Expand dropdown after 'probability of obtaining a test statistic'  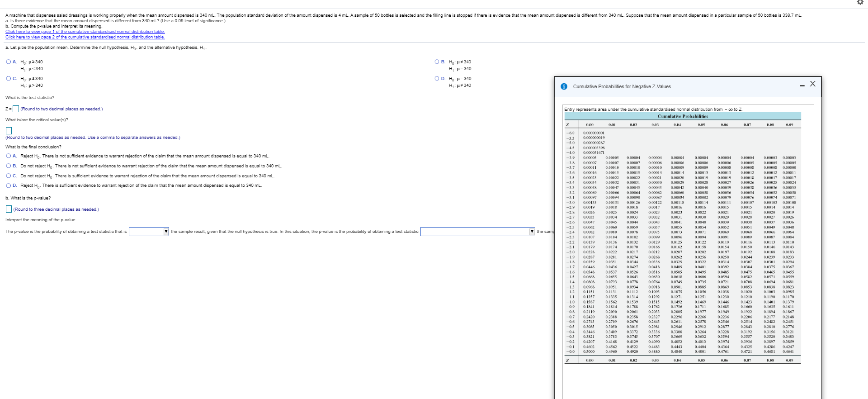[x=477, y=232]
